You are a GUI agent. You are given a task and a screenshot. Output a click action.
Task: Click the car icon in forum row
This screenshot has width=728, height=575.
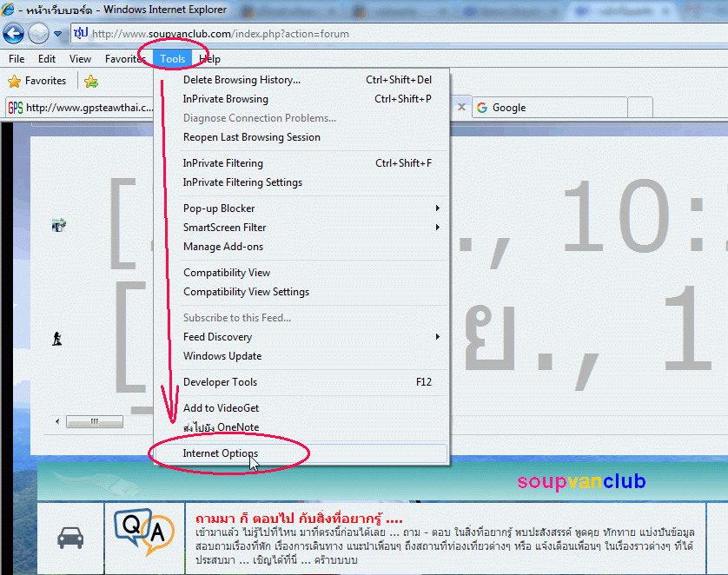tap(70, 538)
